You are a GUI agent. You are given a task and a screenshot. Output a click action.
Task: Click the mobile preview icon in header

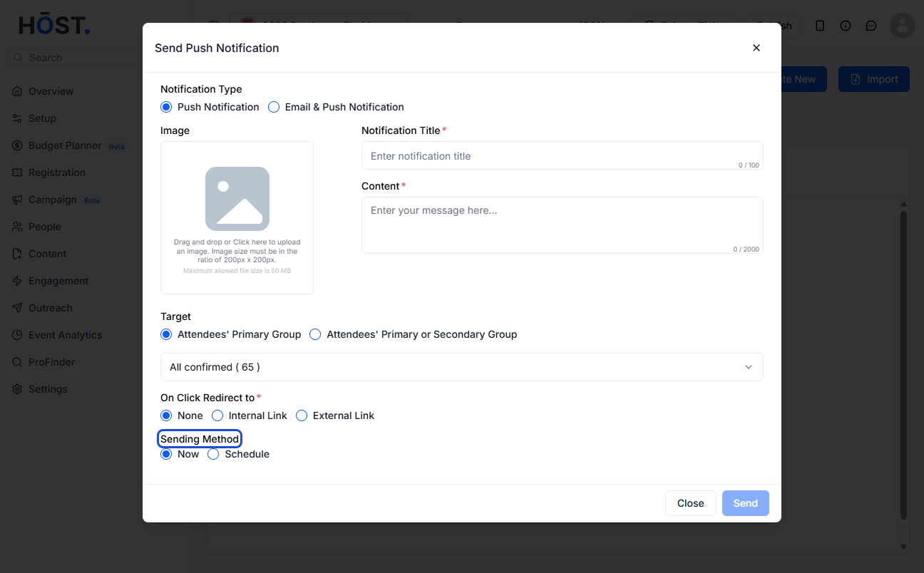[820, 26]
